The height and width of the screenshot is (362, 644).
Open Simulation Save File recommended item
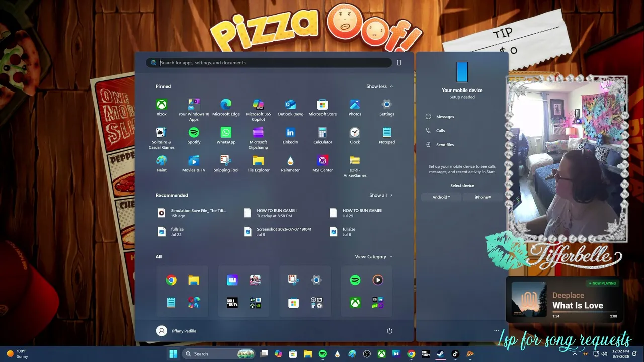(x=194, y=213)
